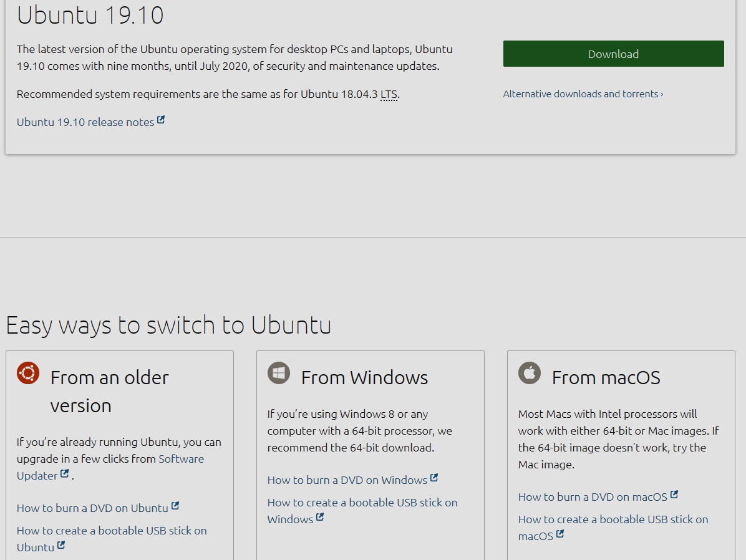The image size is (746, 560).
Task: Click external icon after Software Updater
Action: click(65, 473)
